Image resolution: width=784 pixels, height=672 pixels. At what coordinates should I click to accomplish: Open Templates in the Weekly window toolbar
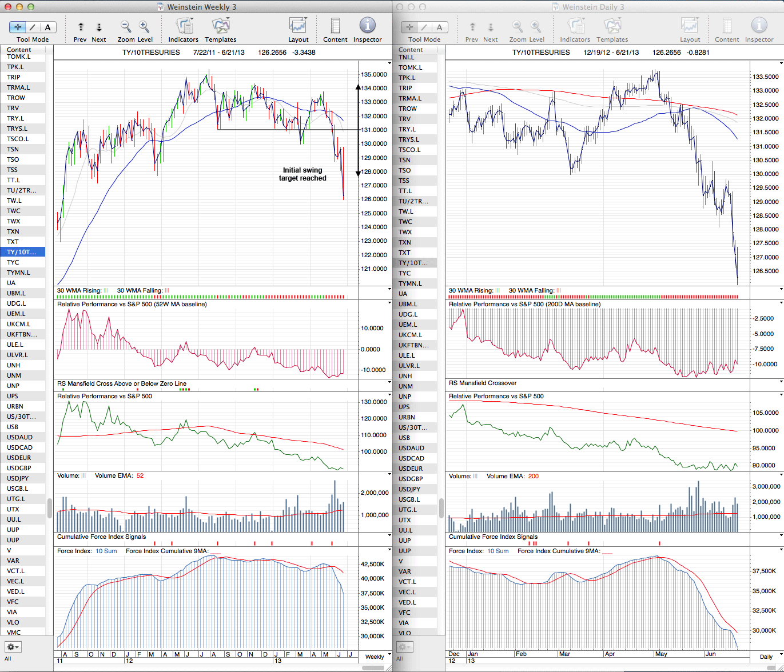point(220,26)
